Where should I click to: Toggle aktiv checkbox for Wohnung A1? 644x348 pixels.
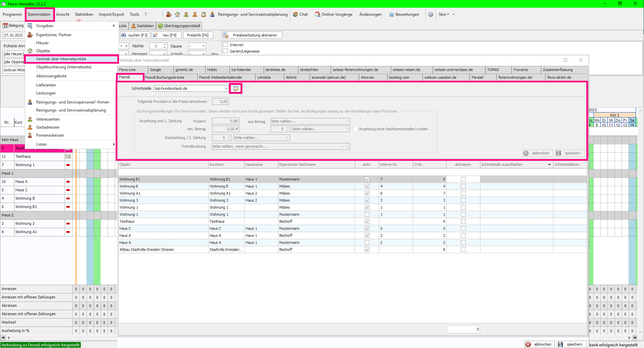(x=367, y=193)
